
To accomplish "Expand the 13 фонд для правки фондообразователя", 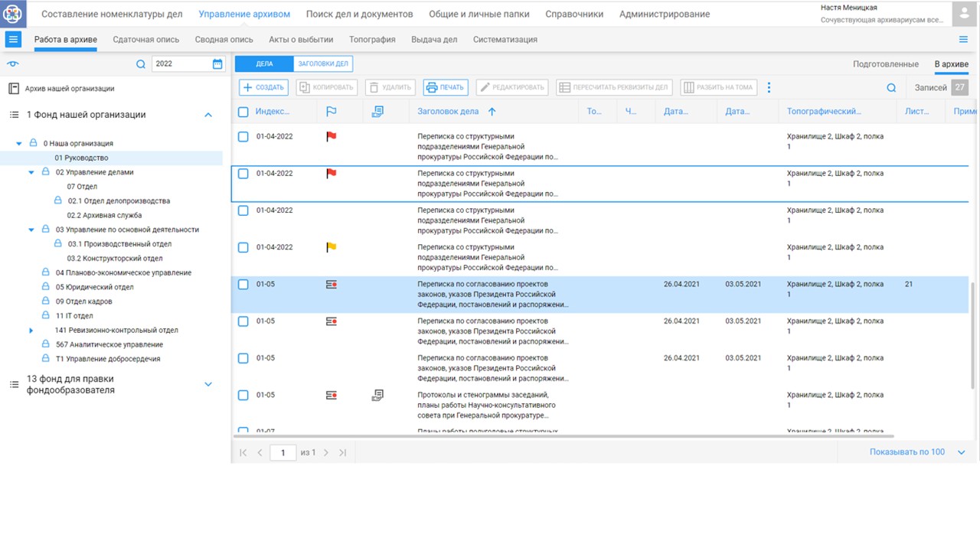I will pos(208,384).
